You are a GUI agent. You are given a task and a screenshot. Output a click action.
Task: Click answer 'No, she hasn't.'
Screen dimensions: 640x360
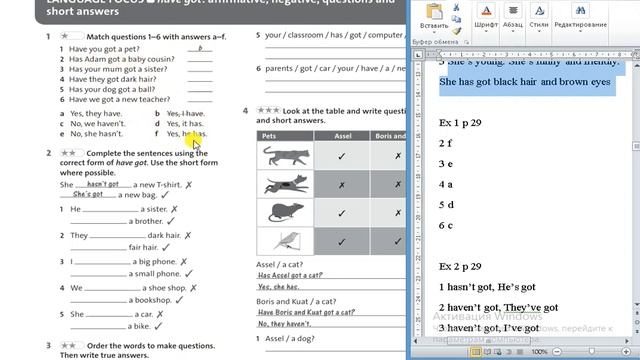pos(96,134)
